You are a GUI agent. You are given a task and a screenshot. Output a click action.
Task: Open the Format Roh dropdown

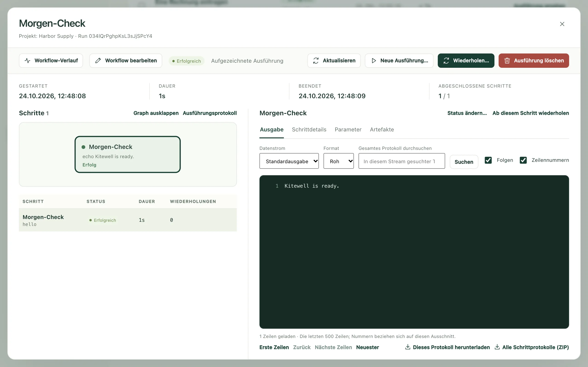pos(339,161)
